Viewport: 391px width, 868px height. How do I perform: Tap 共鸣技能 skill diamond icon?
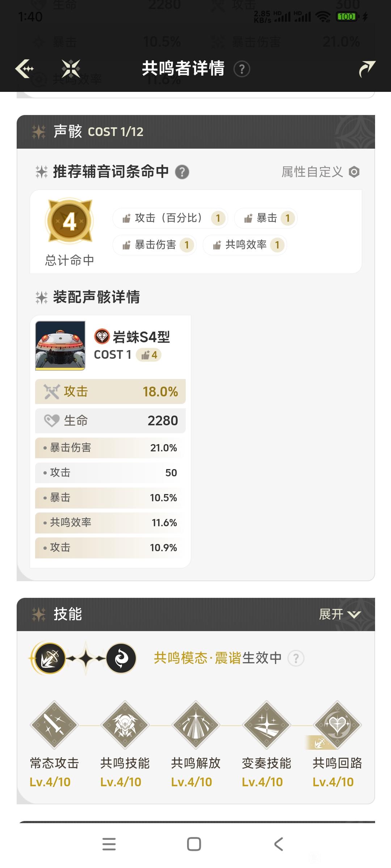tap(125, 725)
